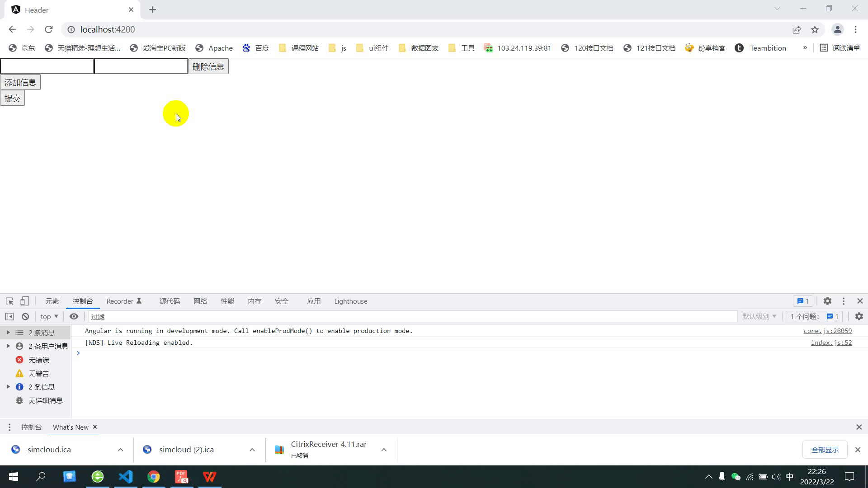Viewport: 868px width, 488px height.
Task: Open the Chrome profile avatar icon
Action: pyautogui.click(x=837, y=30)
